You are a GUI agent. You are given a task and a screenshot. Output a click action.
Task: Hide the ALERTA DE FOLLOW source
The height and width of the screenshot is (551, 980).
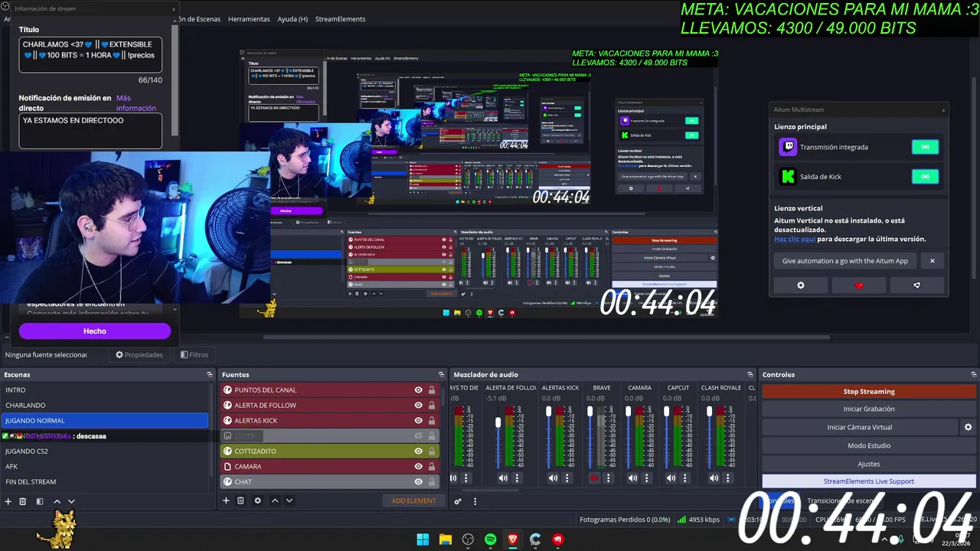pos(418,405)
